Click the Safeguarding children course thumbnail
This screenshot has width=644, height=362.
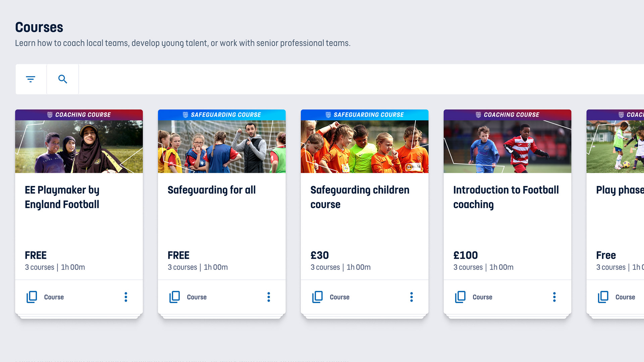(365, 146)
